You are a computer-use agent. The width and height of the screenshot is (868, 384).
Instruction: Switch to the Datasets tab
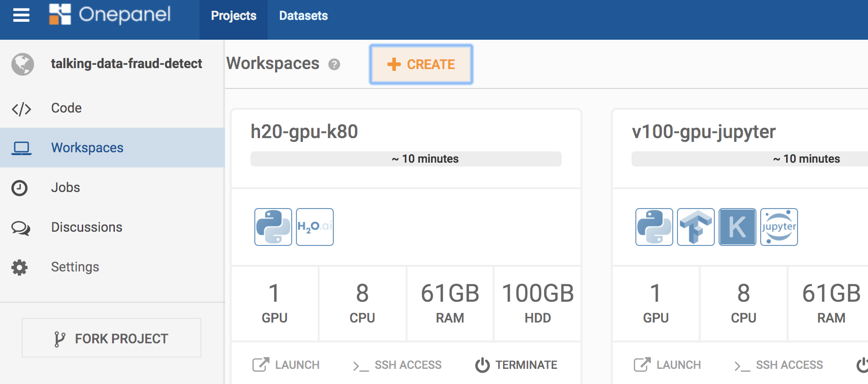(304, 16)
